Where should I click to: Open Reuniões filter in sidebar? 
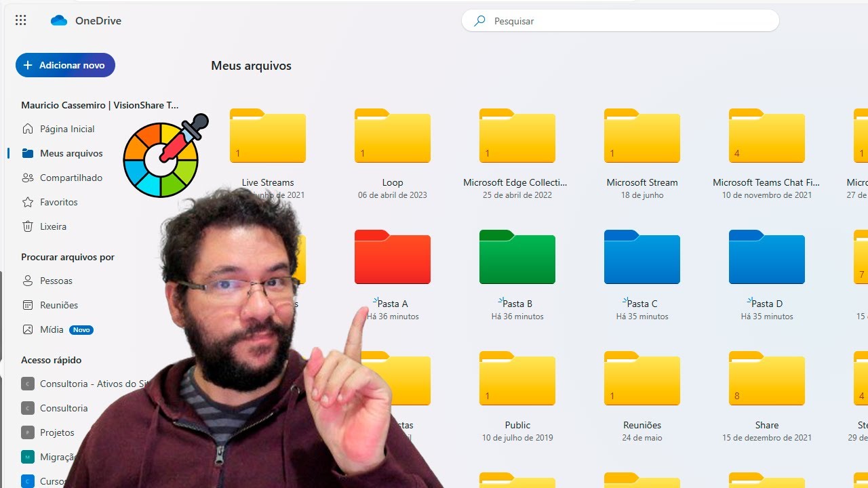coord(59,305)
